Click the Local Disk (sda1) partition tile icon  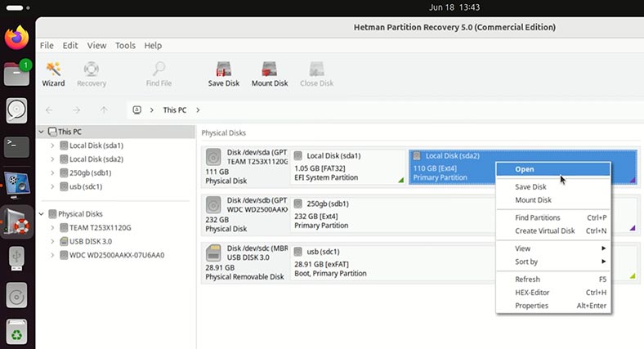point(298,156)
